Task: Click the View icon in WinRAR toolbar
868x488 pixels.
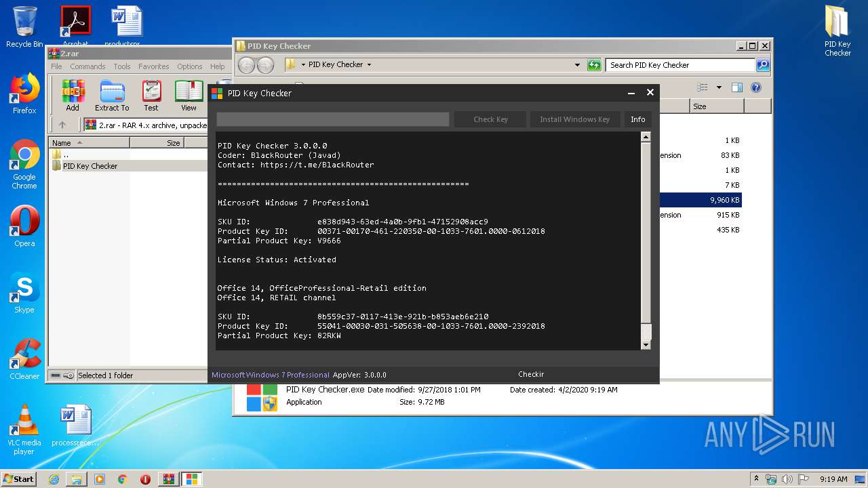Action: tap(189, 95)
